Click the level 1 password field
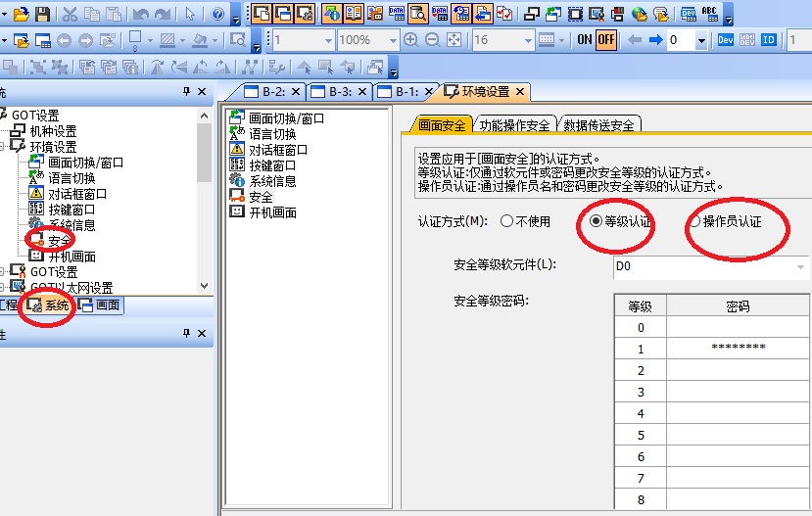 738,350
